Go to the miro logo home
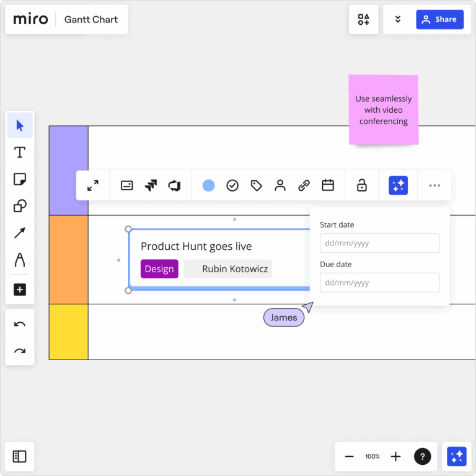This screenshot has width=476, height=476. (30, 19)
